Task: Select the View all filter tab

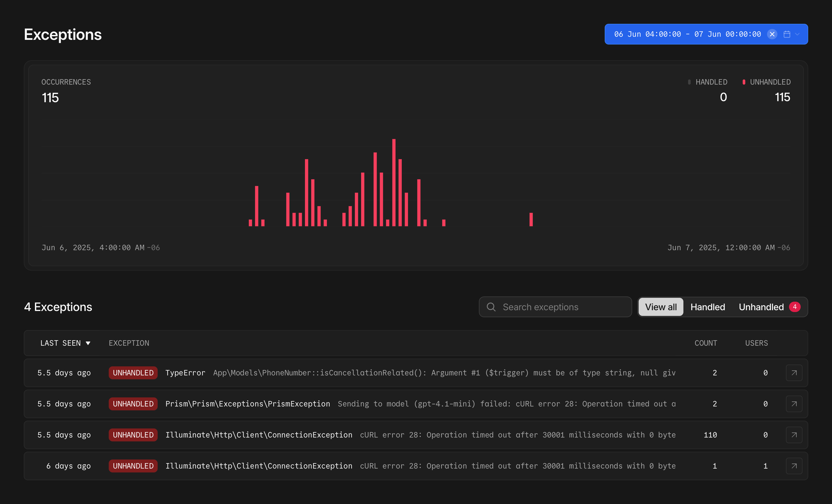Action: [660, 307]
